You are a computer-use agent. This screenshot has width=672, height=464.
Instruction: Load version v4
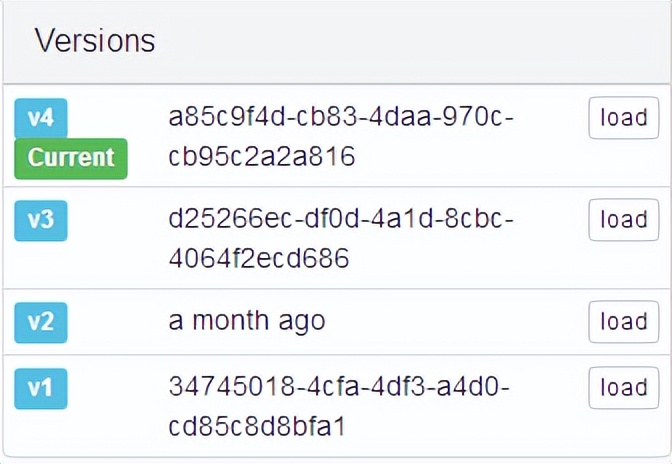(x=623, y=118)
